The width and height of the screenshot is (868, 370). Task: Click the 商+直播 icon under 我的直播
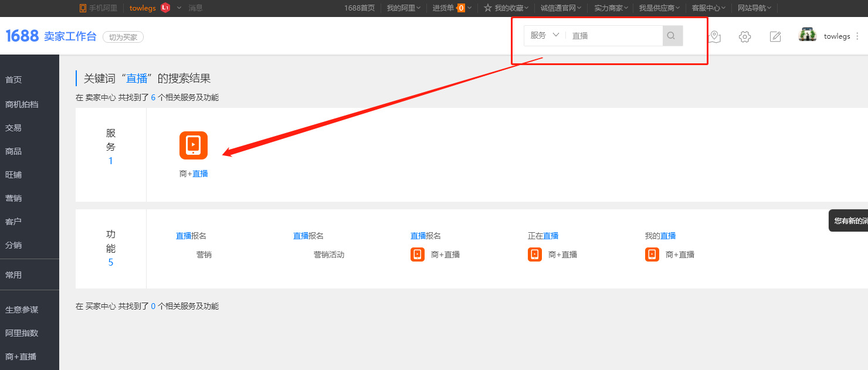652,254
